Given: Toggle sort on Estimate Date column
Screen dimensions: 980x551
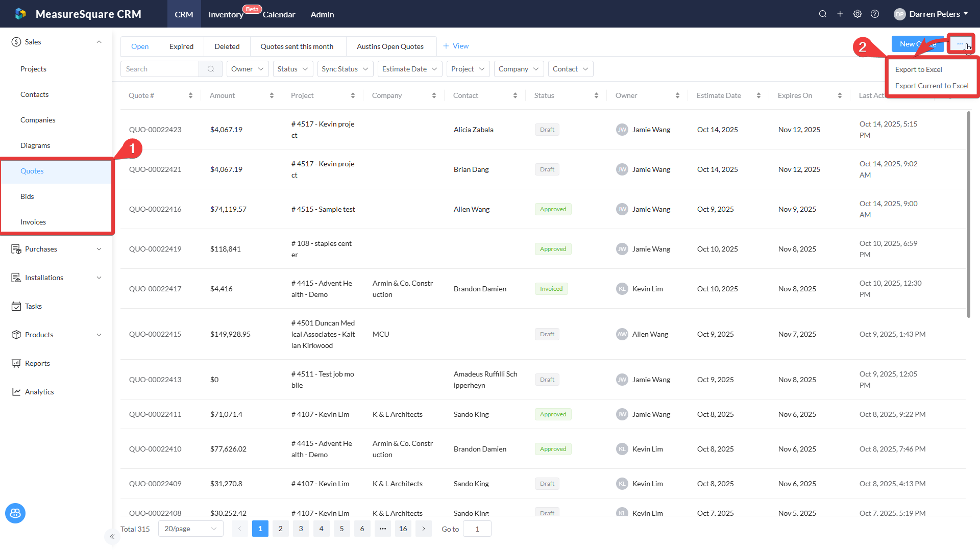Looking at the screenshot, I should pos(758,95).
